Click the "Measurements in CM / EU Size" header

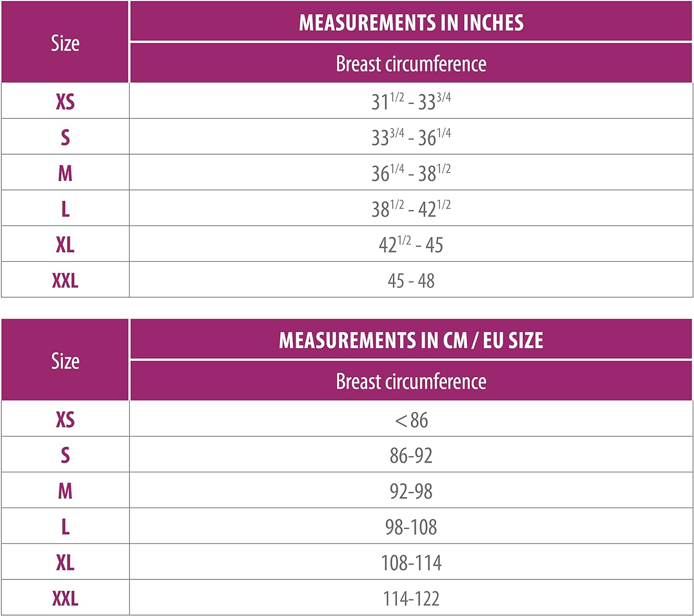[411, 340]
